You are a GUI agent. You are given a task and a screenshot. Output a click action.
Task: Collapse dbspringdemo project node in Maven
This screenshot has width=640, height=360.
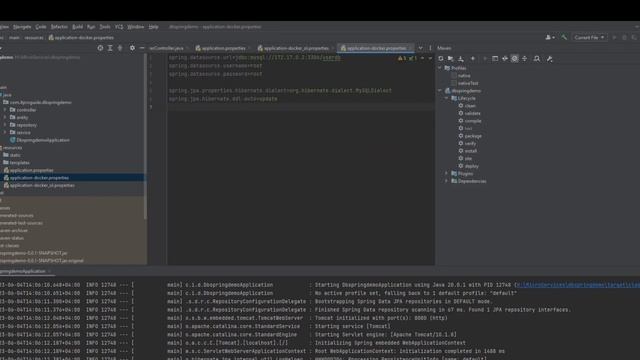[x=440, y=91]
